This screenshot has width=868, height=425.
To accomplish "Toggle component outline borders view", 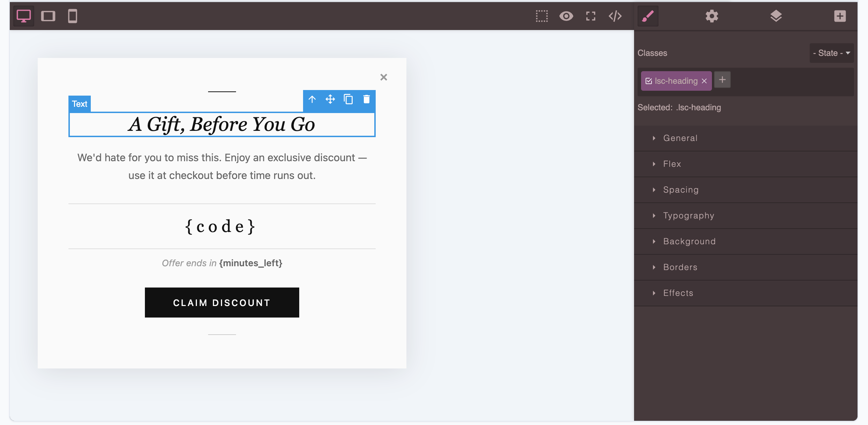I will 542,16.
